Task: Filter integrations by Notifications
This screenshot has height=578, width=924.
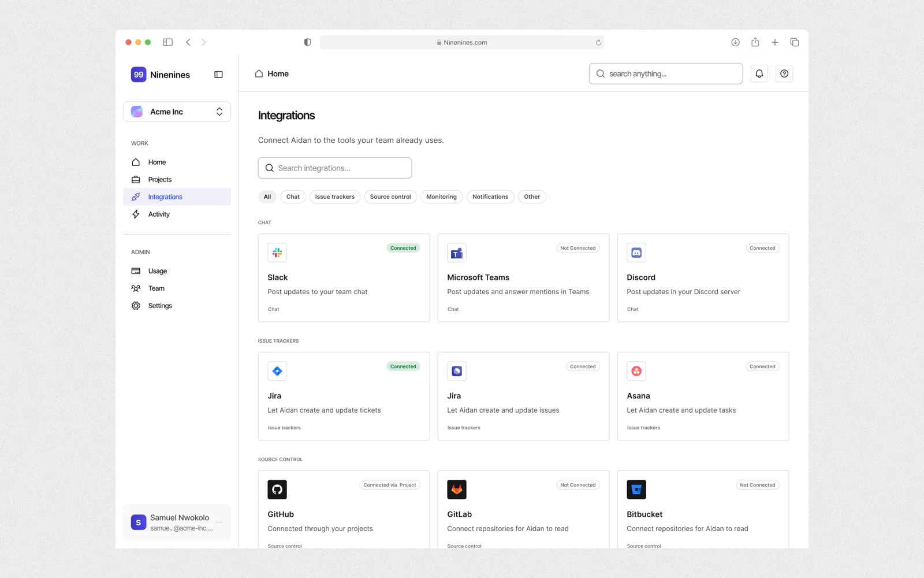Action: pyautogui.click(x=490, y=197)
